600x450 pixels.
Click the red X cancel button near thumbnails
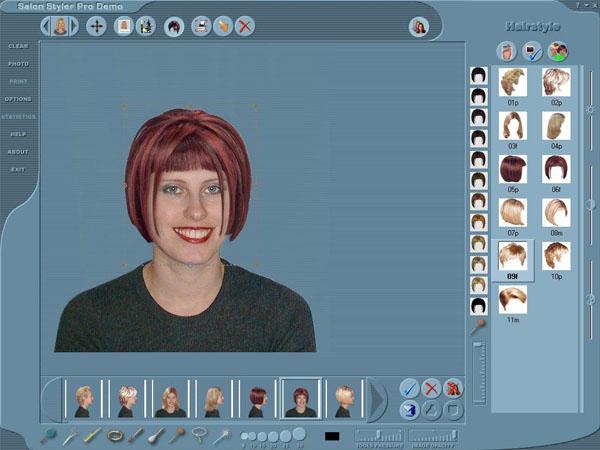(431, 388)
